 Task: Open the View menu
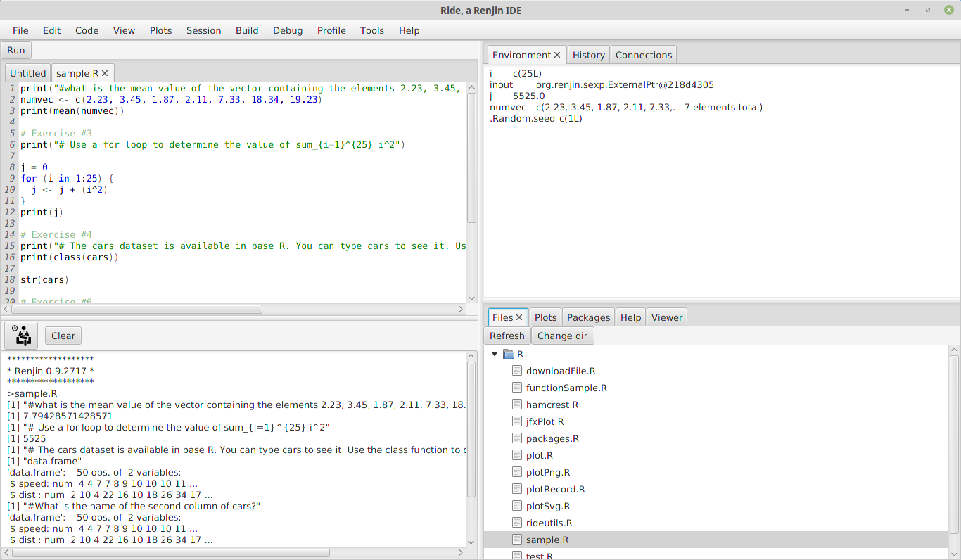coord(124,30)
